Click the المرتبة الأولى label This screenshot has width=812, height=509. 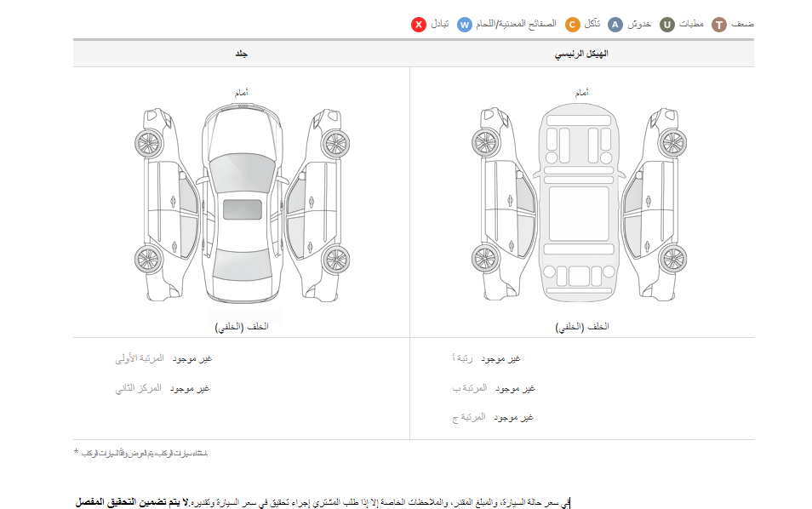point(140,359)
